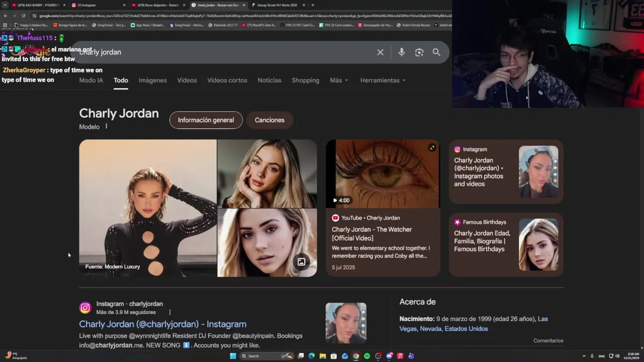The height and width of the screenshot is (362, 644).
Task: Expand video with corner expand icon
Action: (432, 147)
